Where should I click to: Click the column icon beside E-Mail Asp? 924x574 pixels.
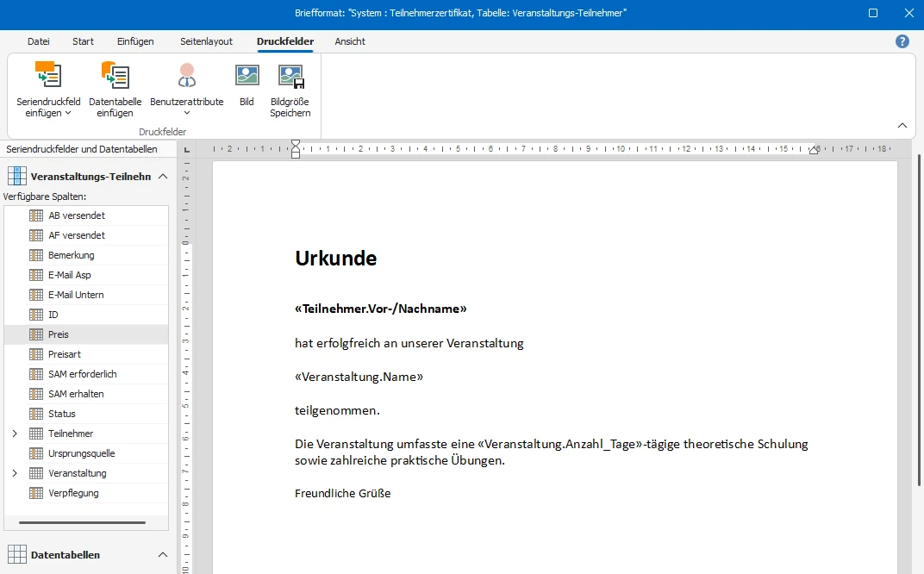[x=36, y=275]
